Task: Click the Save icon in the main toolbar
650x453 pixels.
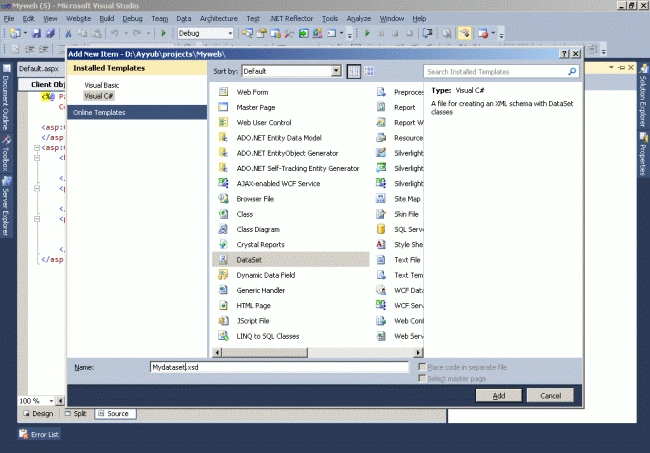Action: 36,33
